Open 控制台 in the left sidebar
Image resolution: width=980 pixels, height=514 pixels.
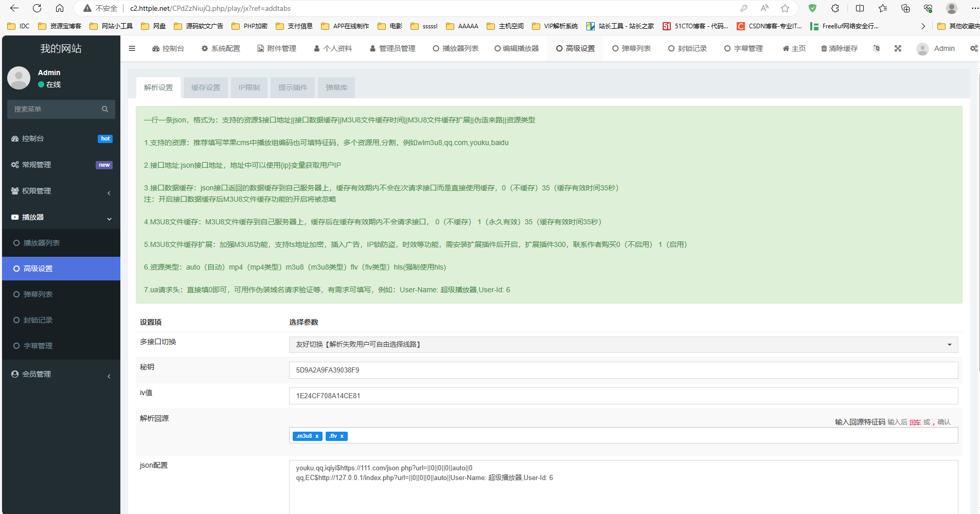point(61,138)
